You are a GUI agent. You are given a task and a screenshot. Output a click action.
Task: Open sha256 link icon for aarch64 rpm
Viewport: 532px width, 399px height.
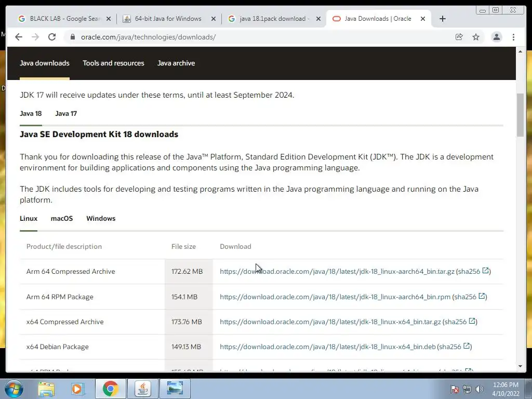click(482, 296)
